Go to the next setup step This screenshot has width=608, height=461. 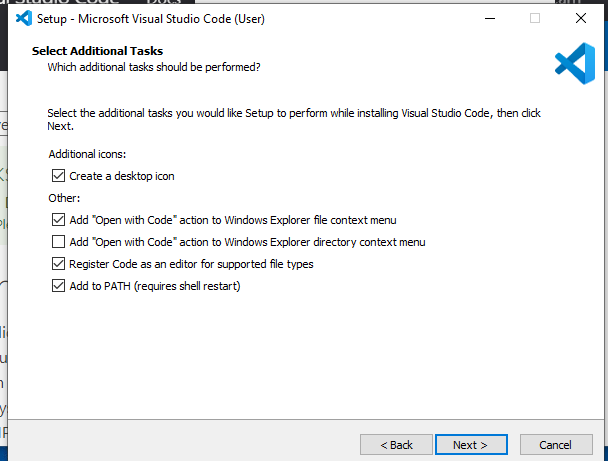471,444
